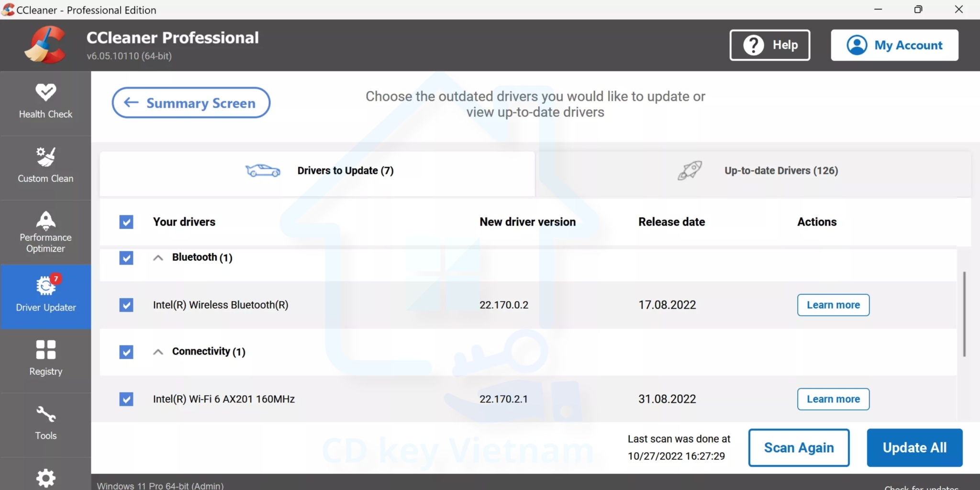Click the Update All button

[914, 447]
